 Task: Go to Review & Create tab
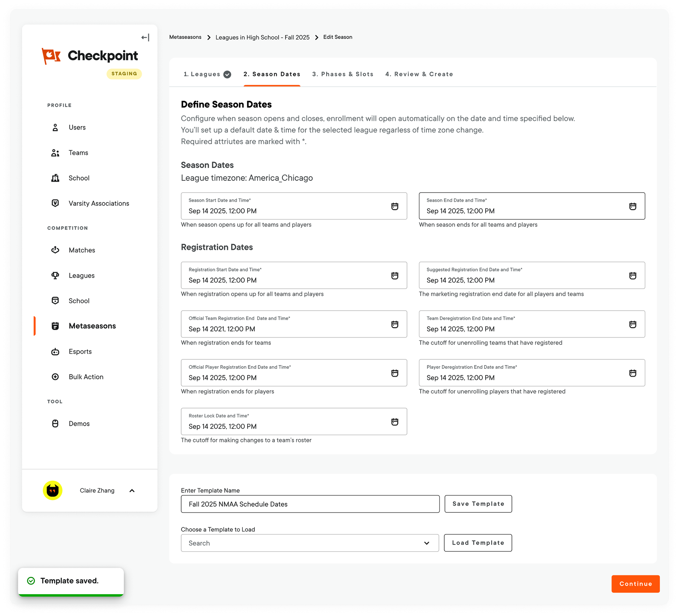[x=419, y=74]
